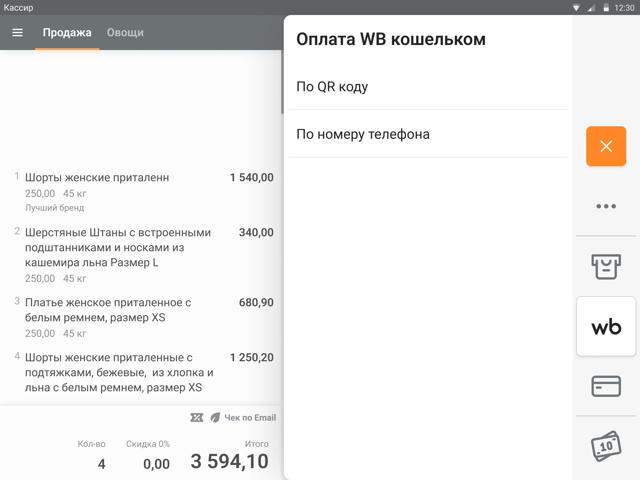This screenshot has height=480, width=640.
Task: Choose bank card payment icon
Action: pyautogui.click(x=606, y=387)
